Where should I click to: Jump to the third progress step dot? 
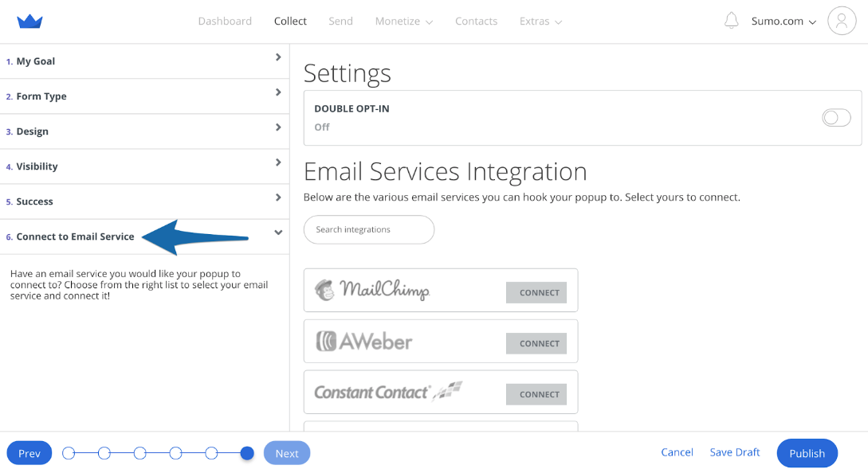click(140, 454)
